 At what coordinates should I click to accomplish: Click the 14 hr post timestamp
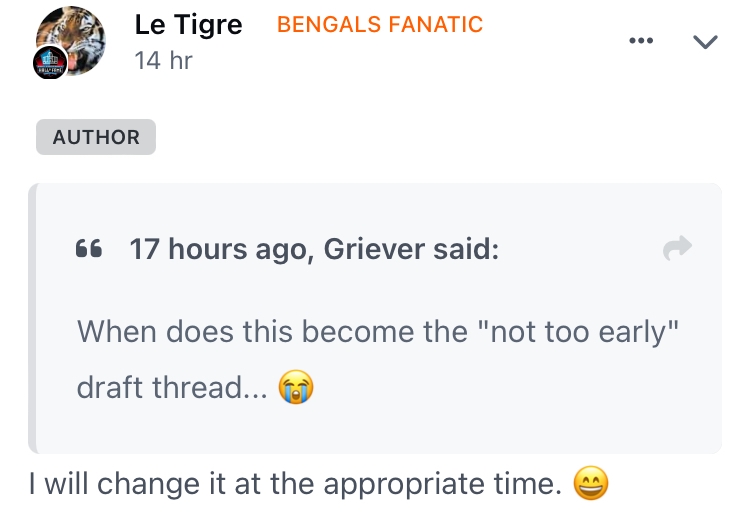pyautogui.click(x=164, y=60)
